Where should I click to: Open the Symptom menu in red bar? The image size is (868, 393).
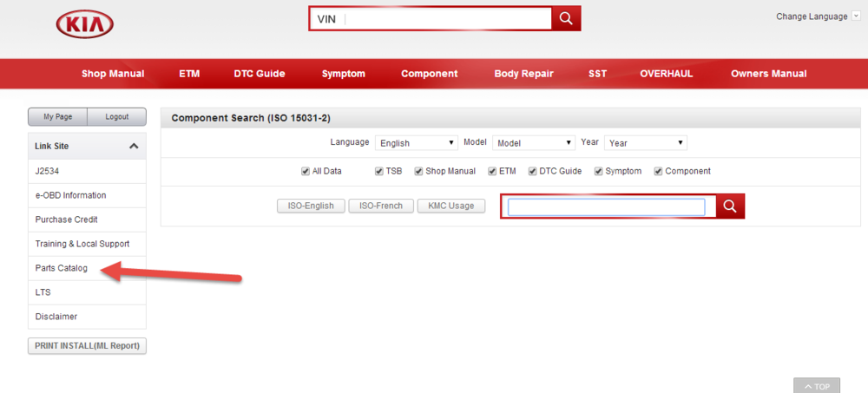[343, 74]
